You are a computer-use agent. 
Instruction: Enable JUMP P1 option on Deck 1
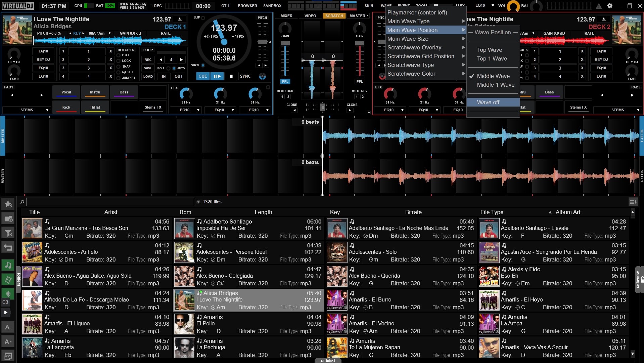118,78
